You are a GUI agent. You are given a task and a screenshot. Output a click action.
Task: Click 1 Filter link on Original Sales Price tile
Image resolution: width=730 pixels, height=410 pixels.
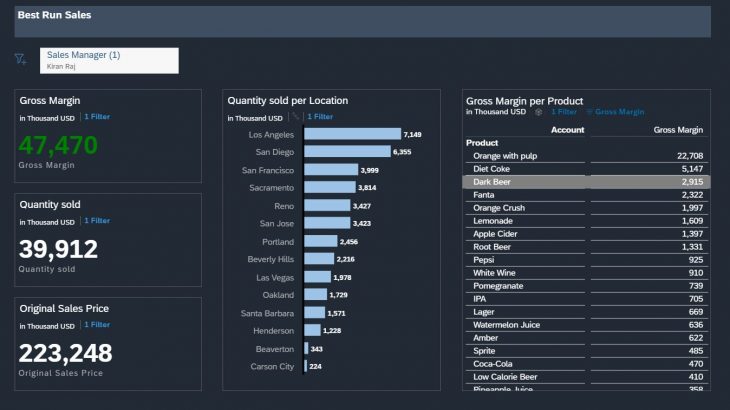tap(97, 324)
